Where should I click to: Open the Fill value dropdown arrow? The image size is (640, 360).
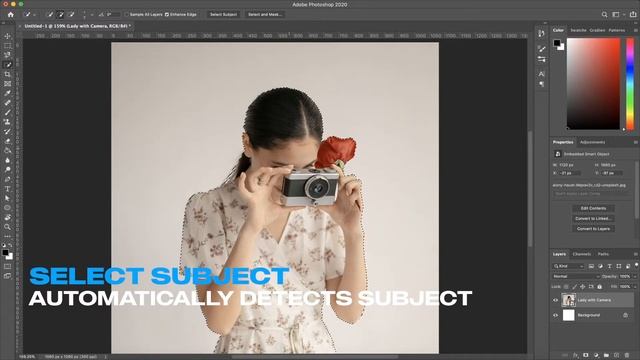[635, 287]
